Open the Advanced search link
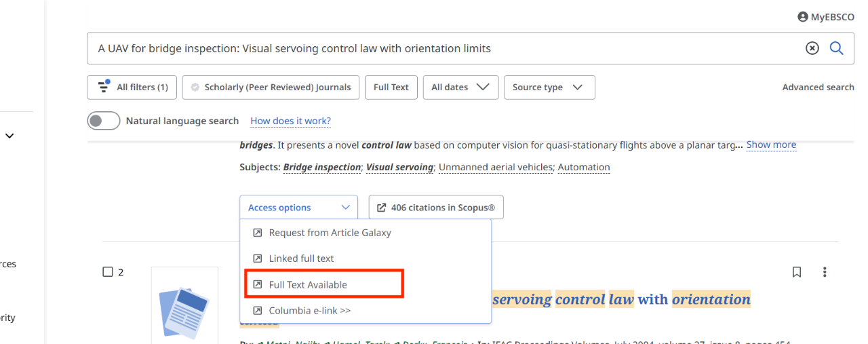Screen dimensions: 868x344 click(x=818, y=87)
